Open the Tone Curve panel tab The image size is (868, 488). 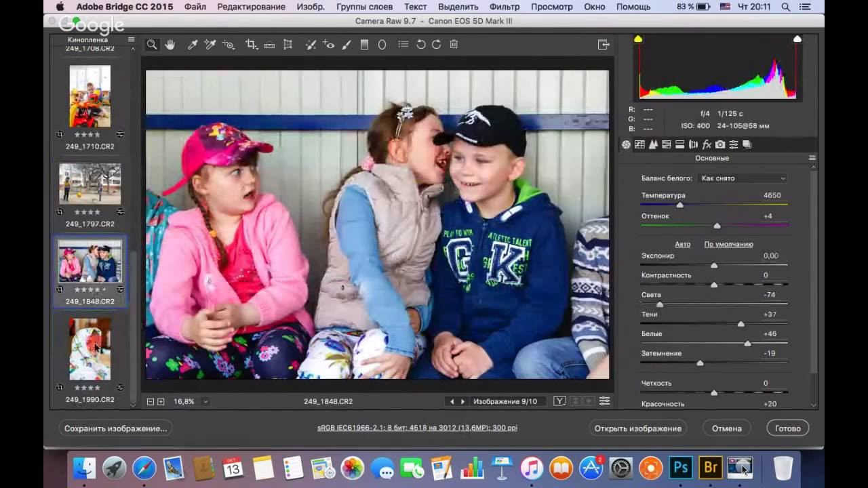(639, 144)
